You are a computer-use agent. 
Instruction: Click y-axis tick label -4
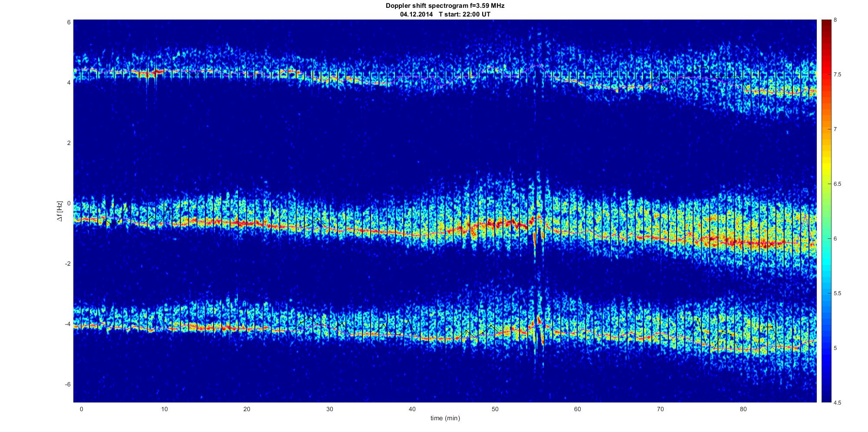click(68, 324)
